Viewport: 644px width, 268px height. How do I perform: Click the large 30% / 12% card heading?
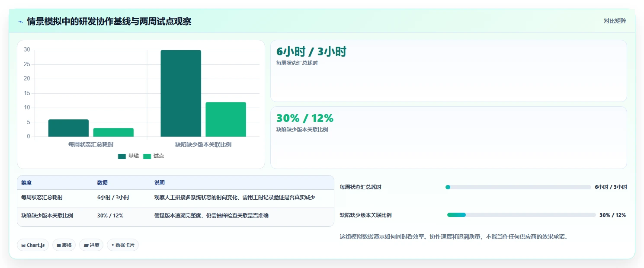coord(305,118)
